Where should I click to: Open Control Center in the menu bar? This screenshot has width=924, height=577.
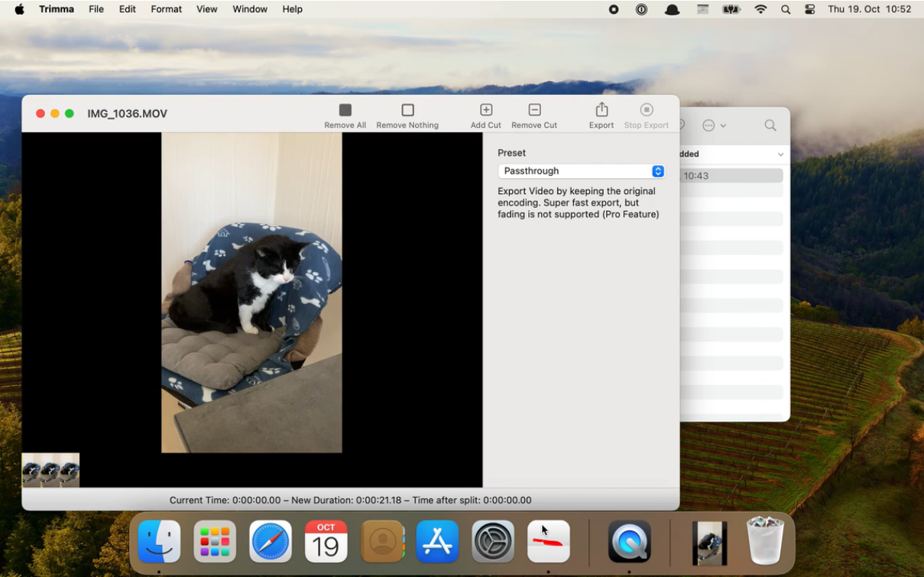click(x=810, y=9)
